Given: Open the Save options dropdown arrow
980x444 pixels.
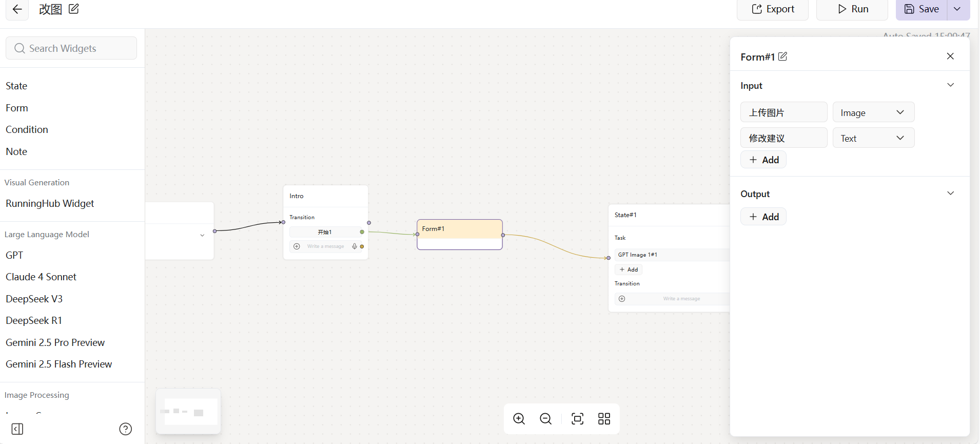Looking at the screenshot, I should click(x=957, y=9).
